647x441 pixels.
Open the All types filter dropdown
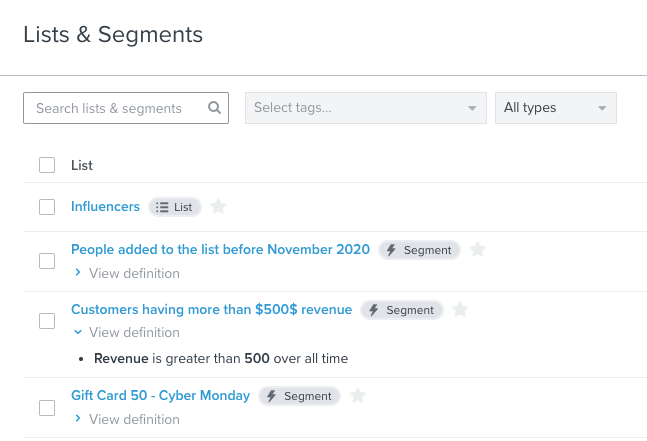pyautogui.click(x=555, y=108)
